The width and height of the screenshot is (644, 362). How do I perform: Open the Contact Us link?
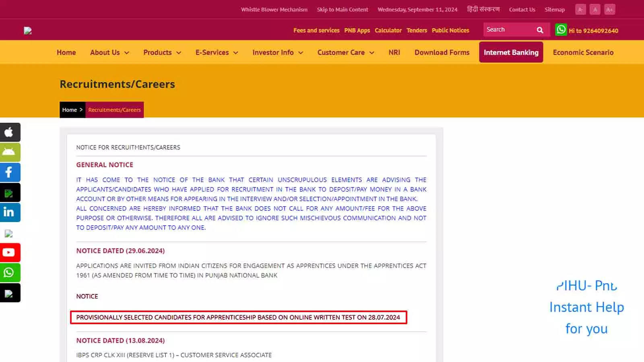tap(522, 10)
